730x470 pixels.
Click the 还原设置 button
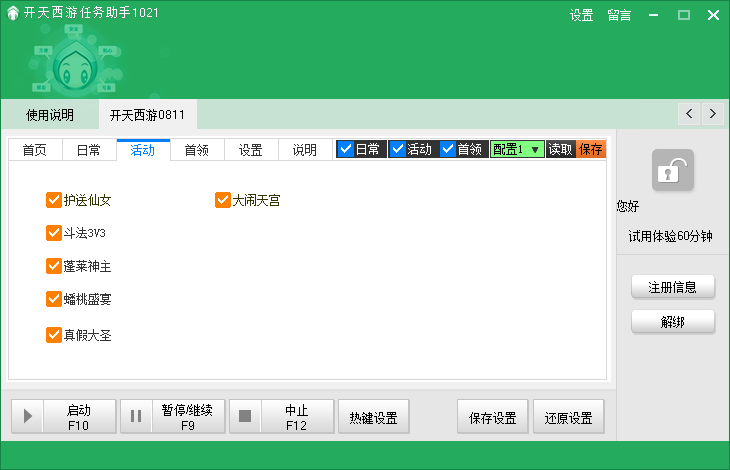click(568, 418)
